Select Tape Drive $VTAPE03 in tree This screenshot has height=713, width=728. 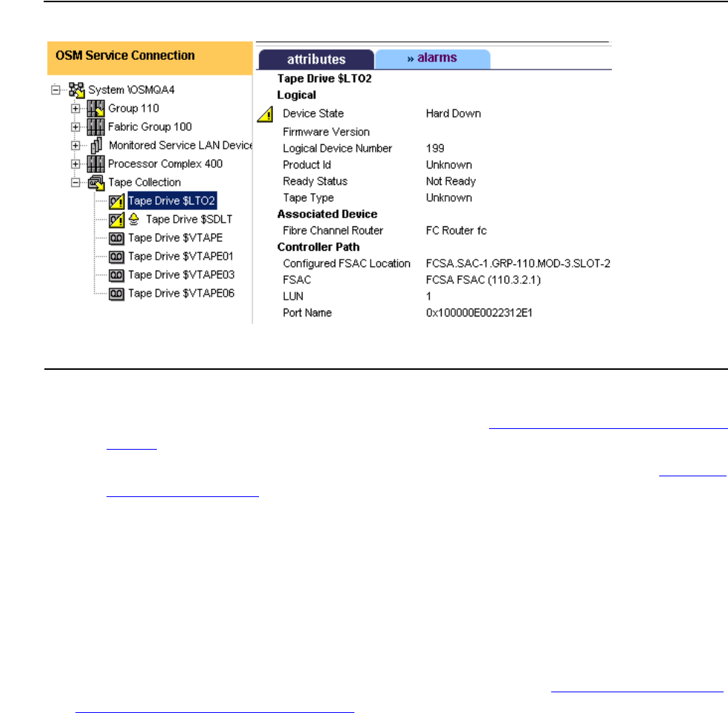tap(181, 275)
